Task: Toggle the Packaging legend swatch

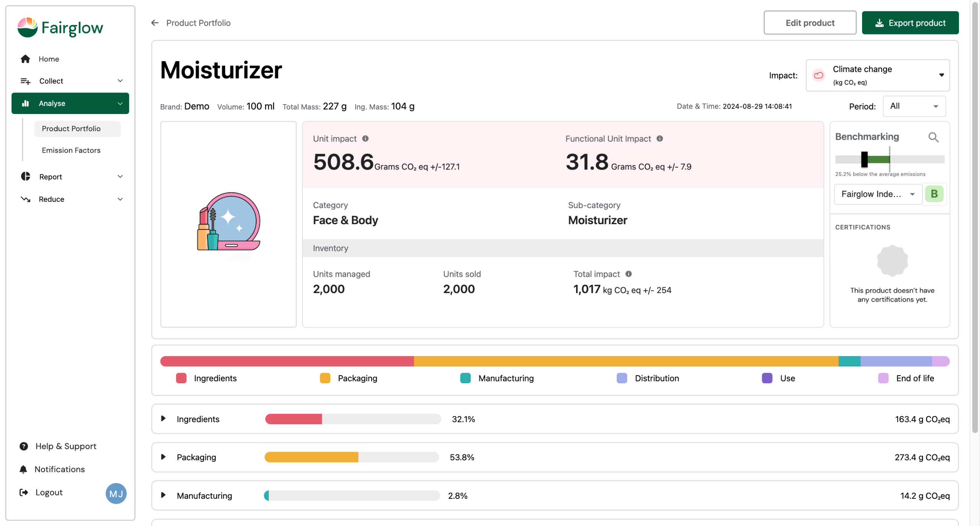Action: click(325, 378)
